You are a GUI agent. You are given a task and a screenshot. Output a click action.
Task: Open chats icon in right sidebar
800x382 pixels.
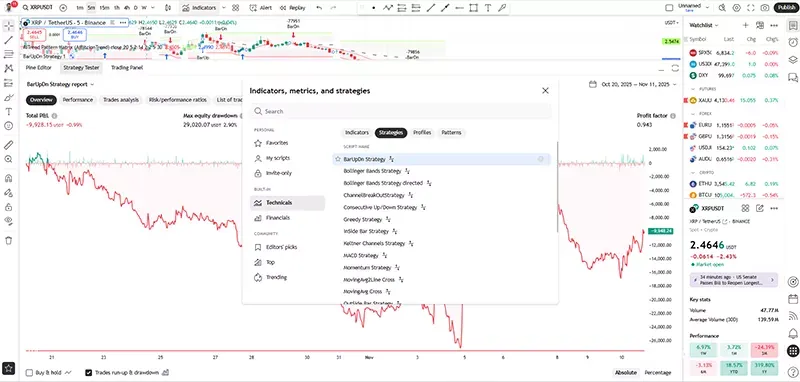pyautogui.click(x=793, y=78)
